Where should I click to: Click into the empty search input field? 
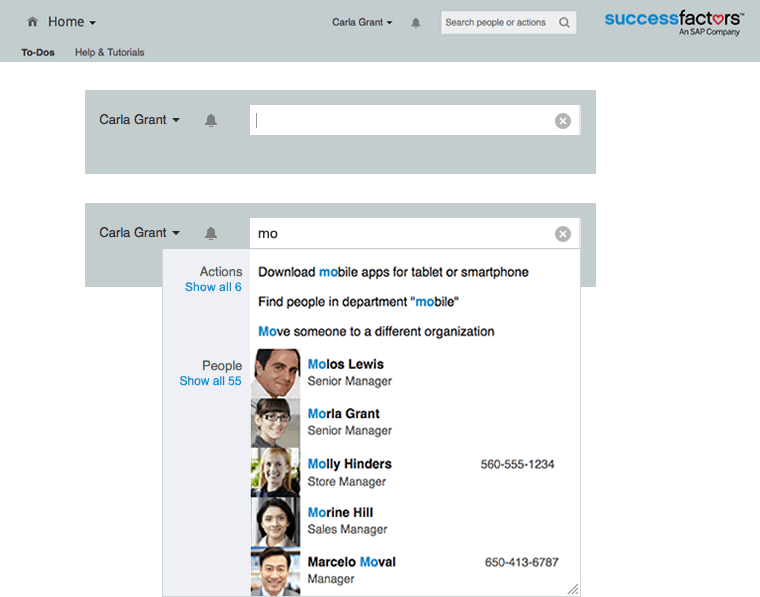click(x=400, y=121)
